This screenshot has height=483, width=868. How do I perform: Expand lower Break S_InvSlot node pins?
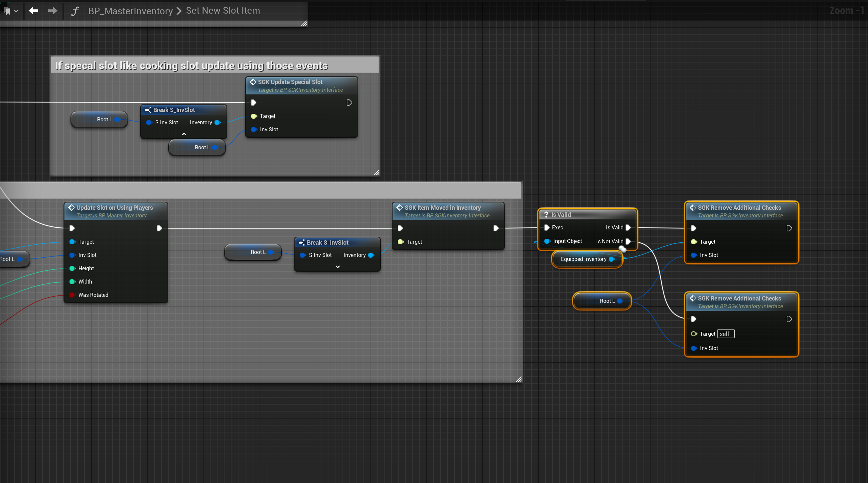coord(337,267)
